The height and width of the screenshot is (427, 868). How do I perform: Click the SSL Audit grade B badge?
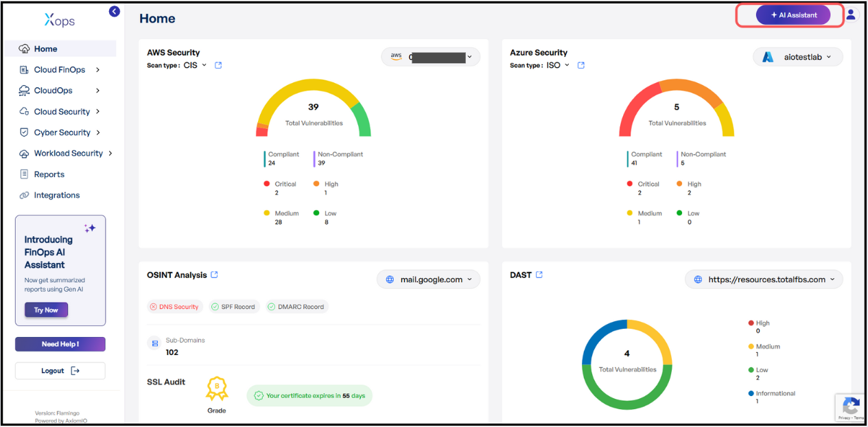click(x=217, y=389)
